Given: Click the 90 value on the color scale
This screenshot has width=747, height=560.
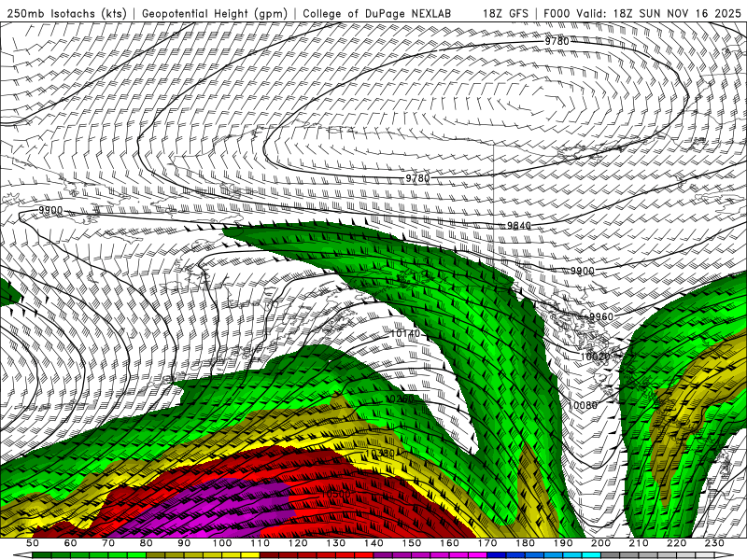Looking at the screenshot, I should (x=184, y=543).
